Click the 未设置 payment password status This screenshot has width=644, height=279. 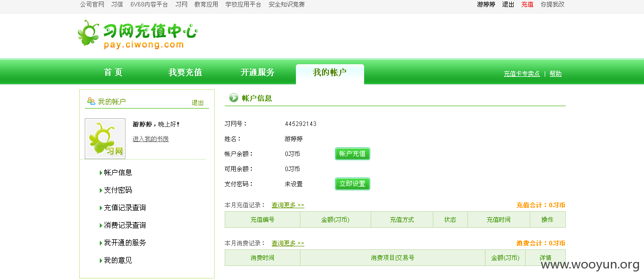point(294,184)
